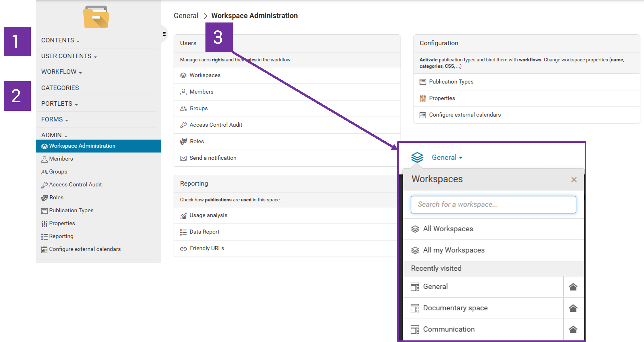The width and height of the screenshot is (644, 342).
Task: Click the Usage analysis chart icon
Action: pyautogui.click(x=183, y=216)
